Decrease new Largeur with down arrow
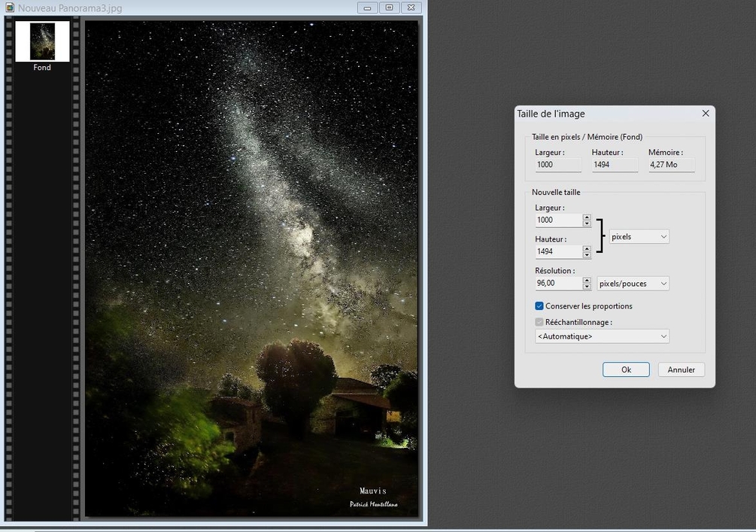This screenshot has height=532, width=756. point(587,223)
